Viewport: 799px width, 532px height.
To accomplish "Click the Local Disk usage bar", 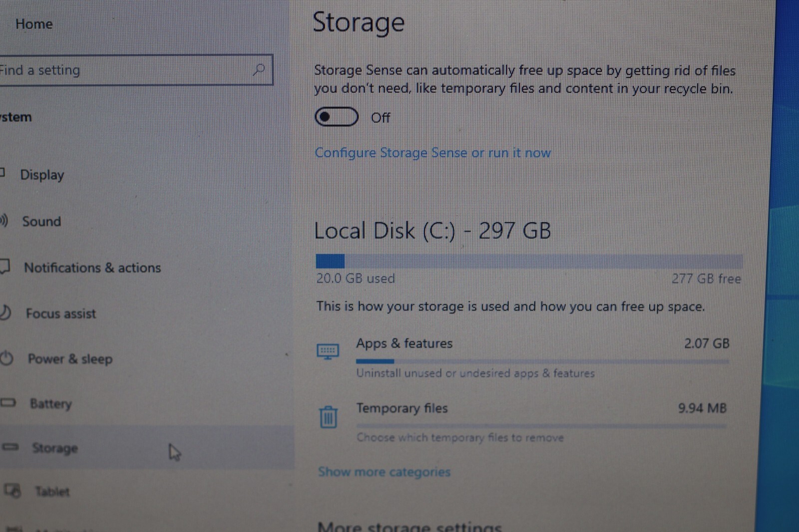I will [x=529, y=261].
